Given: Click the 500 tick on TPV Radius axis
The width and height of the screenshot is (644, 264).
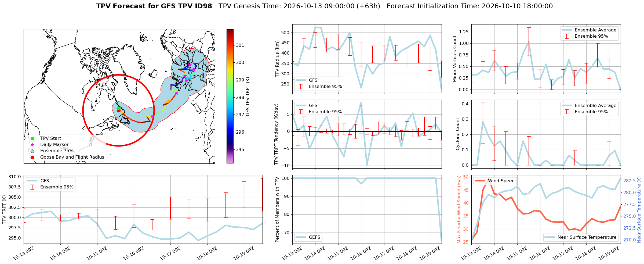Looking at the screenshot, I should tap(285, 33).
